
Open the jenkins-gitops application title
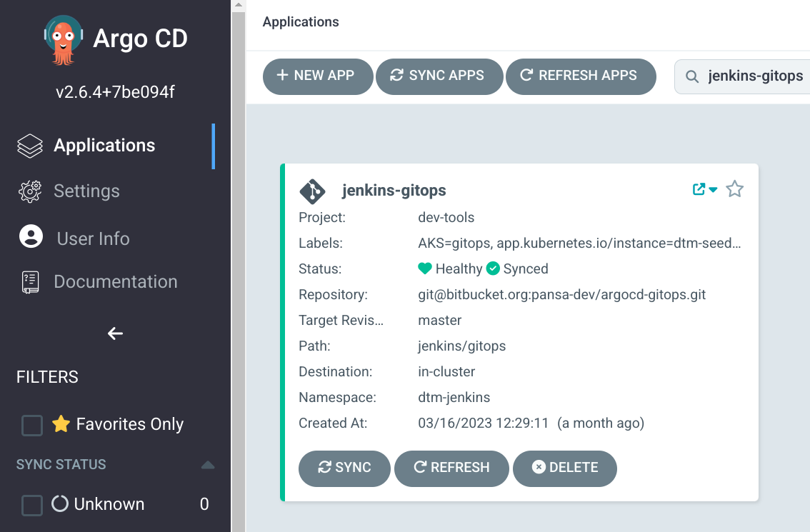(x=394, y=190)
